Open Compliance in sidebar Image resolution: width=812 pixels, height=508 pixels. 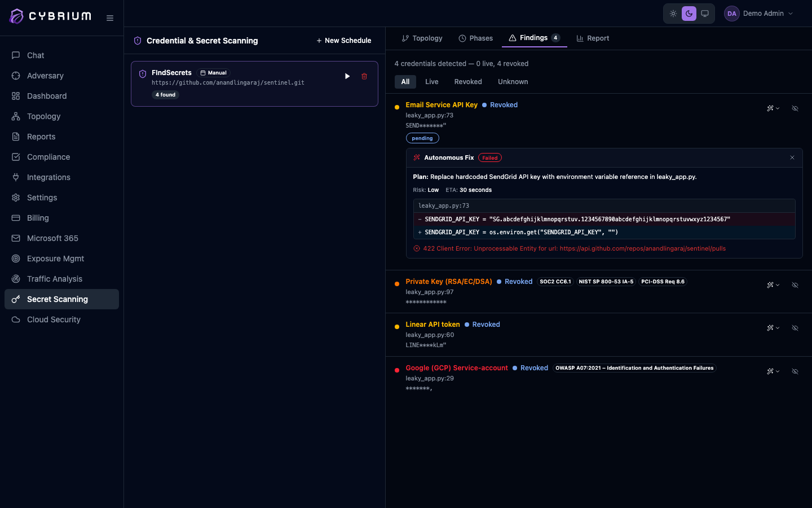point(61,157)
